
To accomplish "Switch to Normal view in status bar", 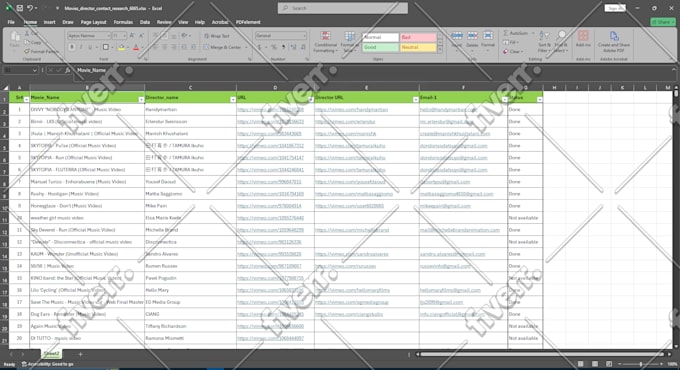I will pos(581,364).
